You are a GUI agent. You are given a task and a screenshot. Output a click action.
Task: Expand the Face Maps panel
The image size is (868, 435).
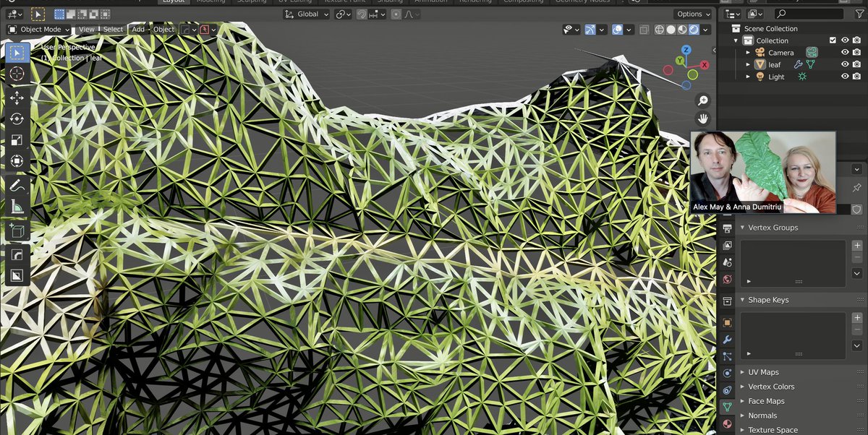point(742,401)
